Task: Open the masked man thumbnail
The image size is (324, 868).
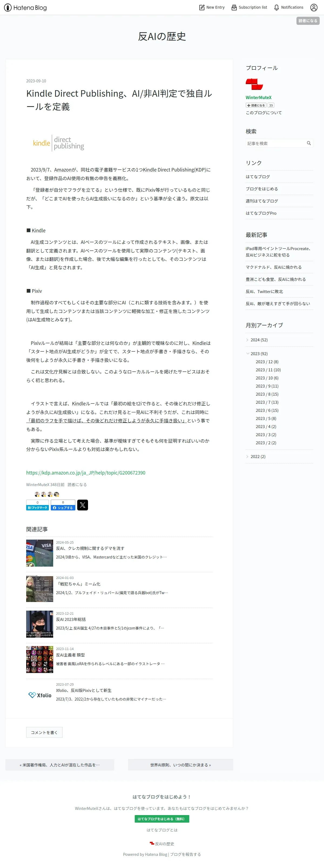Action: 40,624
